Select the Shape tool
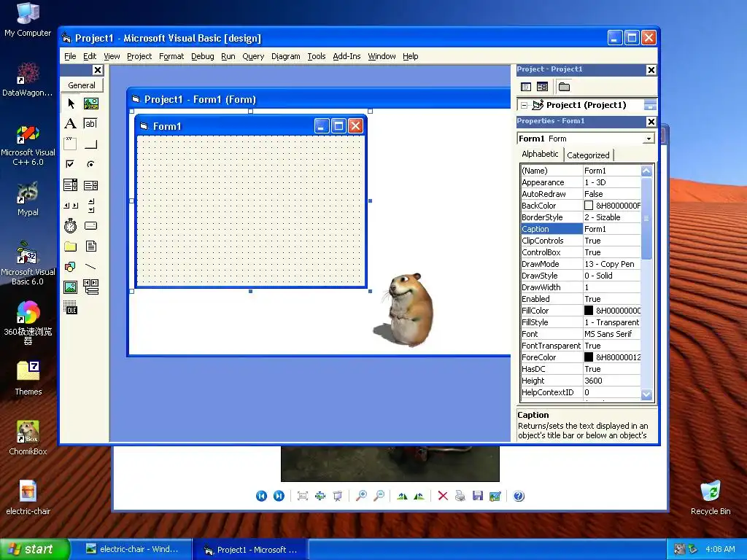This screenshot has width=747, height=560. [71, 267]
